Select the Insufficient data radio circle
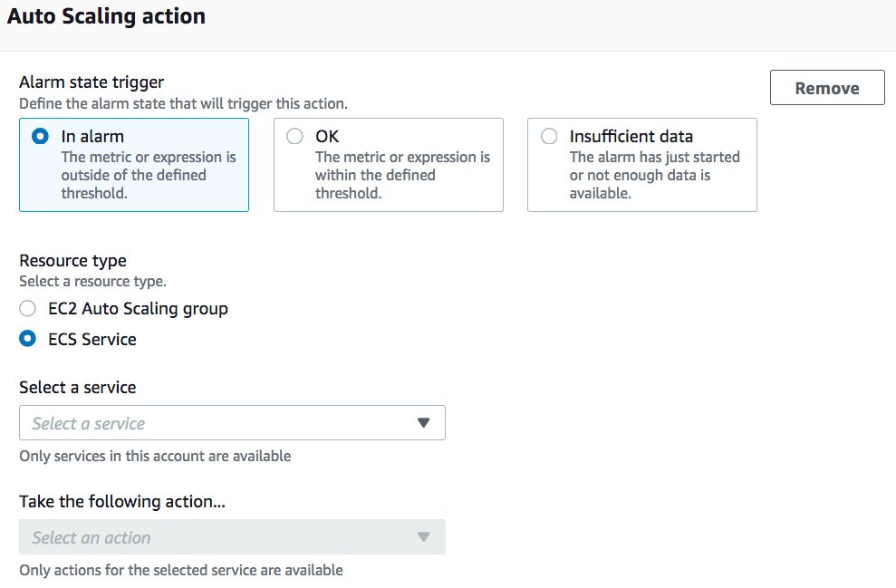This screenshot has height=588, width=896. [x=549, y=137]
